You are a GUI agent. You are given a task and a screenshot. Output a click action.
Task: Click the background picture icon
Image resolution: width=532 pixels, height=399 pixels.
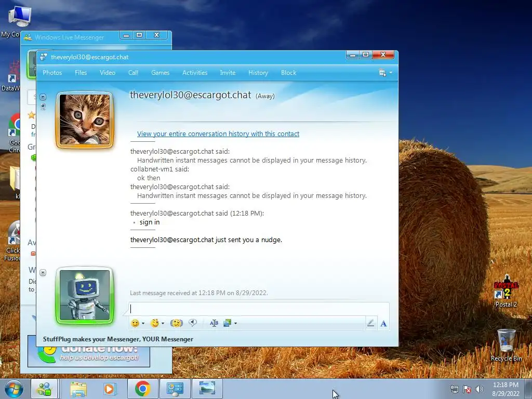227,323
